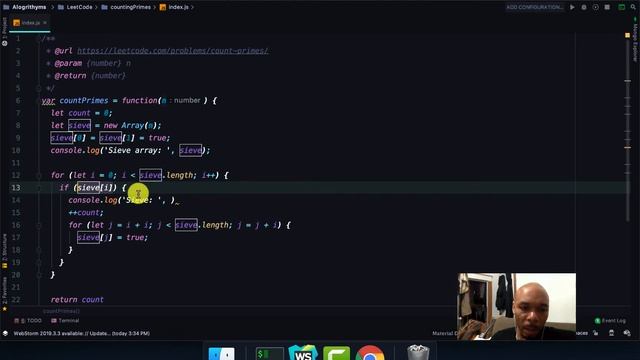The height and width of the screenshot is (360, 640).
Task: Select the countingPrimes breadcrumb folder
Action: pyautogui.click(x=126, y=7)
